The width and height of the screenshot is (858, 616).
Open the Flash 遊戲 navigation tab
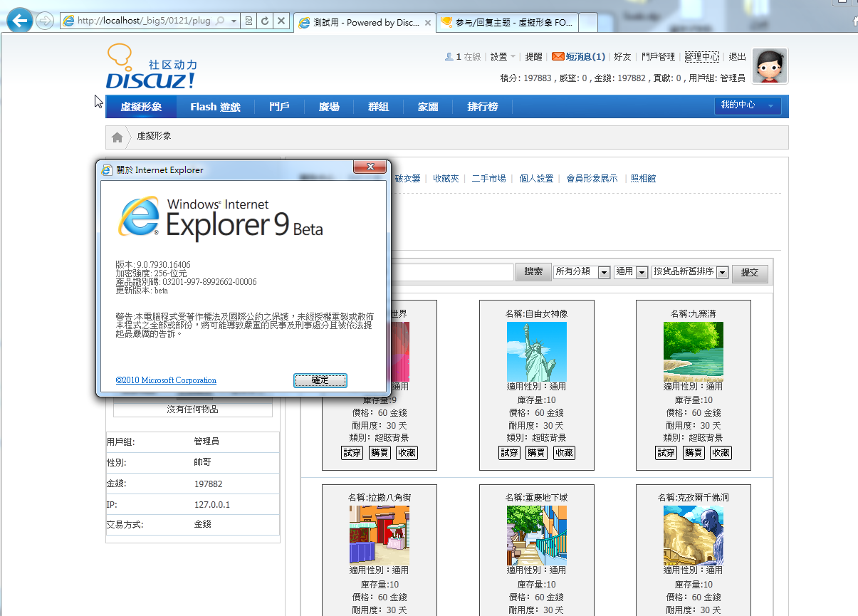tap(215, 107)
